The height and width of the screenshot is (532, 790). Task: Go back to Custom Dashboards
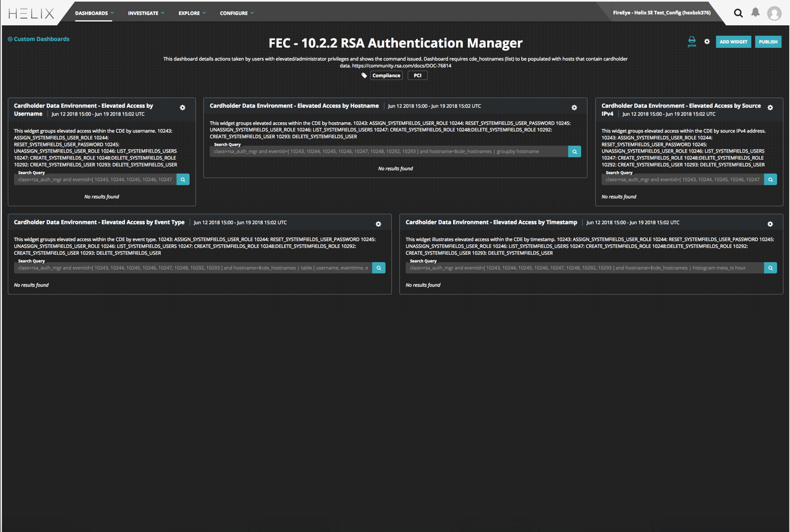pos(38,39)
